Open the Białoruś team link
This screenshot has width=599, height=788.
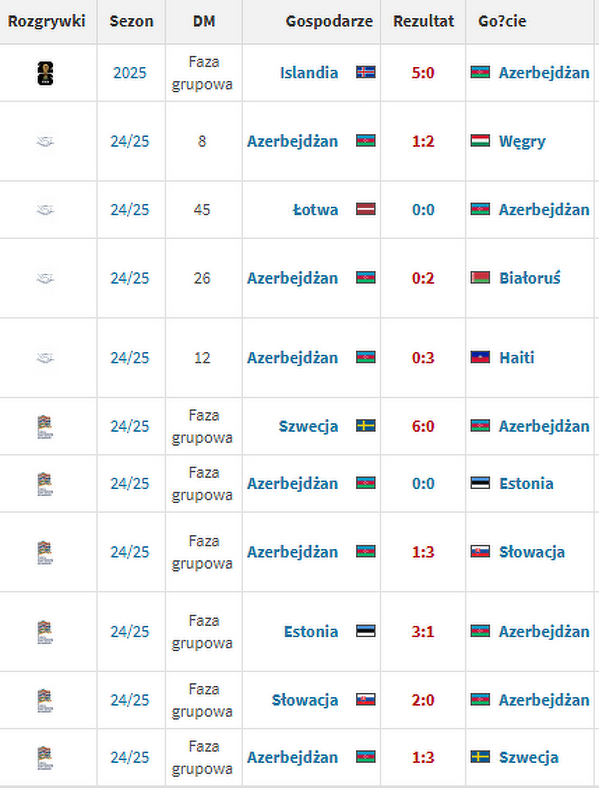click(530, 278)
